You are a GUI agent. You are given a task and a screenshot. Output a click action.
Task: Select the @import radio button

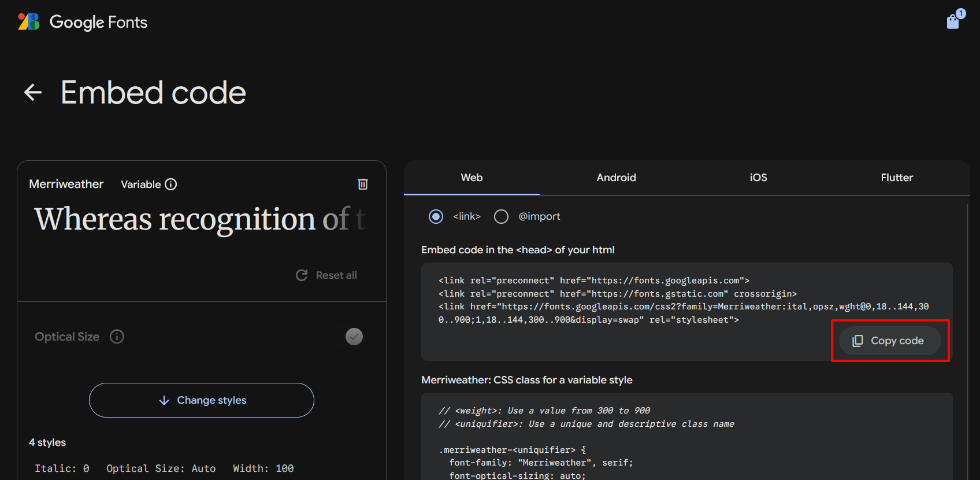[502, 216]
